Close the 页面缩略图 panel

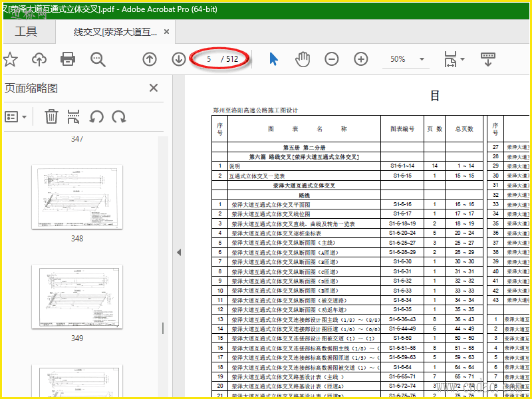tap(154, 88)
